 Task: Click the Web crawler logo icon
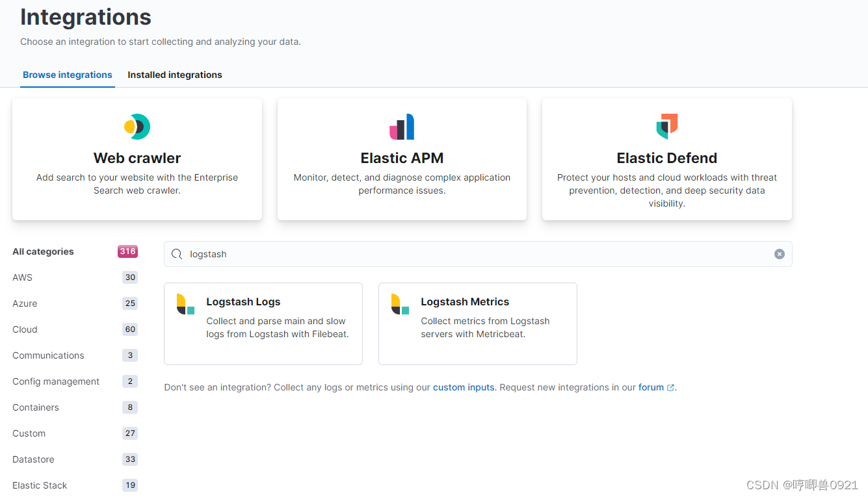click(137, 127)
